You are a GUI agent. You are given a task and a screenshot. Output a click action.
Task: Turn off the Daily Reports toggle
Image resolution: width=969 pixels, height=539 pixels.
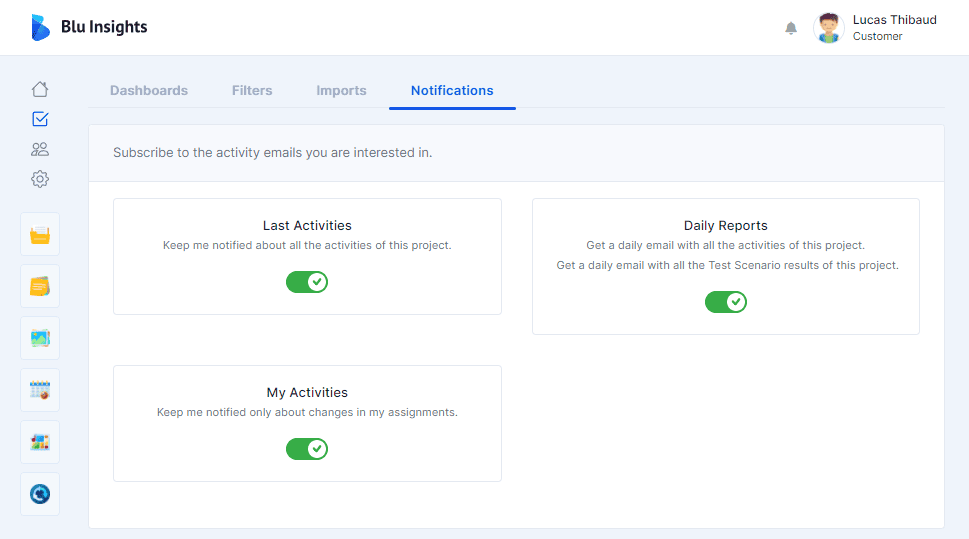726,302
